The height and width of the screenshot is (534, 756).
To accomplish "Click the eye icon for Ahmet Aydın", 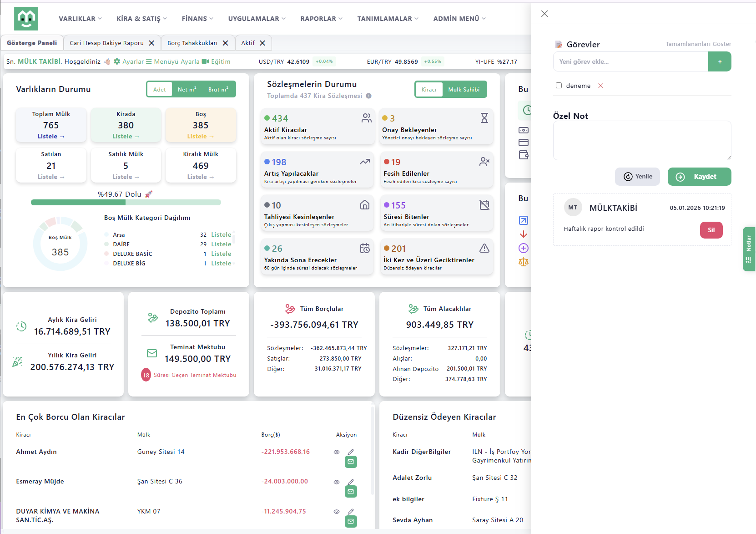I will [337, 452].
